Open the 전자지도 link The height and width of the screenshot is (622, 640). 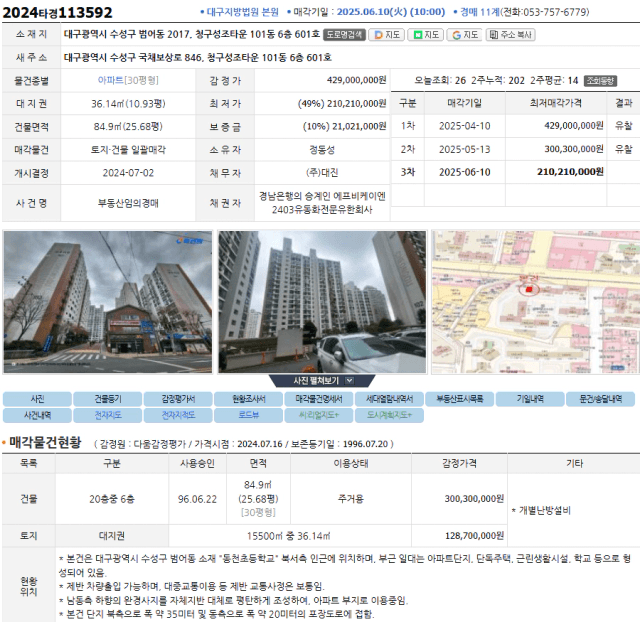[x=108, y=415]
